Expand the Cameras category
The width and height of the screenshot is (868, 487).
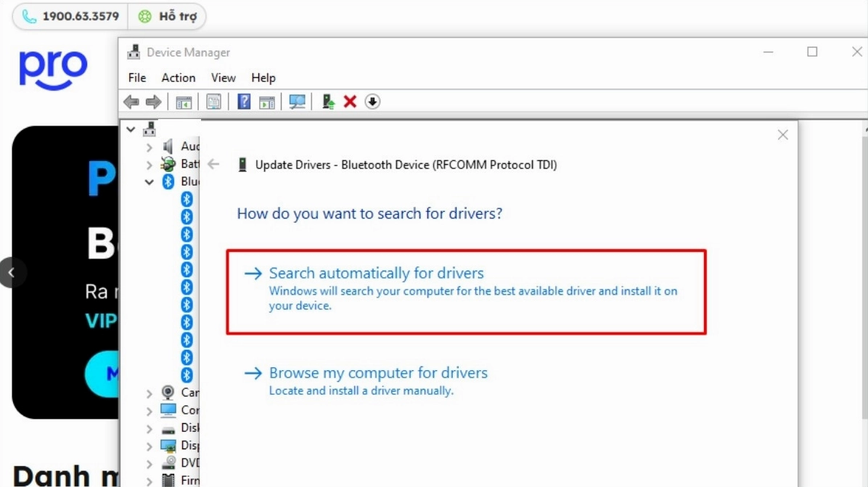click(149, 392)
